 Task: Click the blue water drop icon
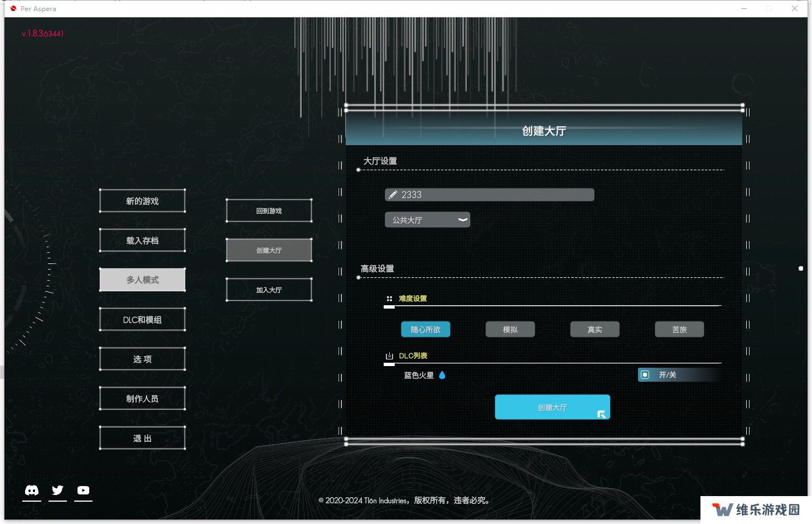pos(442,375)
